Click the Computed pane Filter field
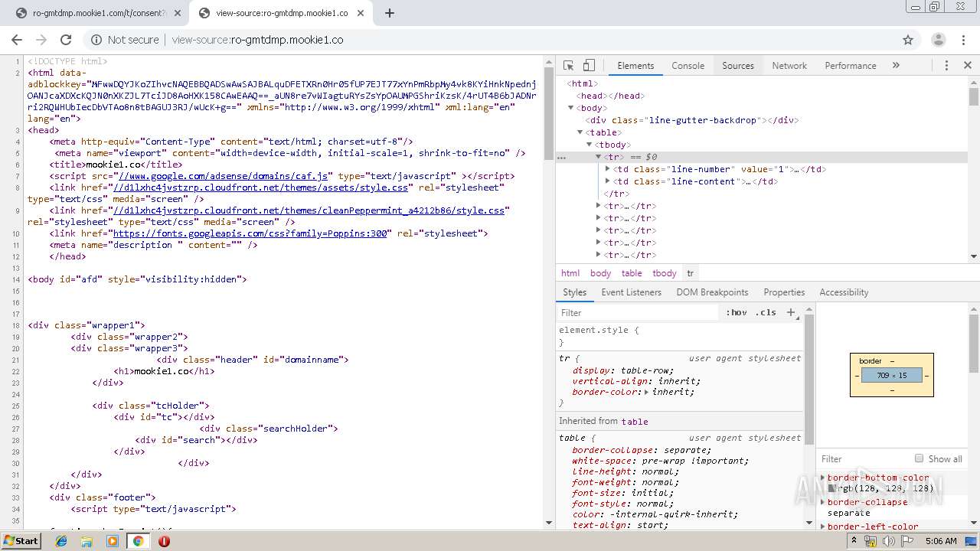This screenshot has height=551, width=980. click(864, 458)
